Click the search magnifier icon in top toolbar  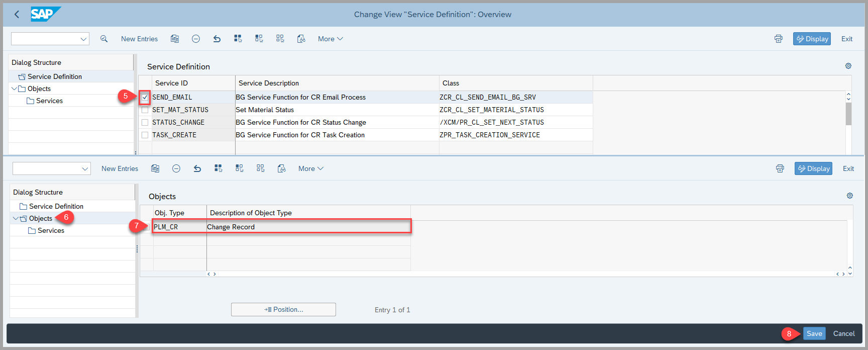click(x=104, y=39)
